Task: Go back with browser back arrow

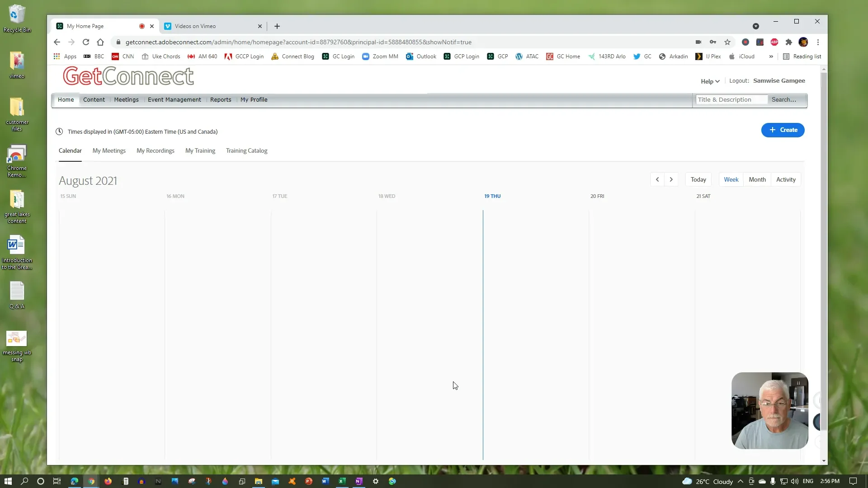Action: [57, 42]
